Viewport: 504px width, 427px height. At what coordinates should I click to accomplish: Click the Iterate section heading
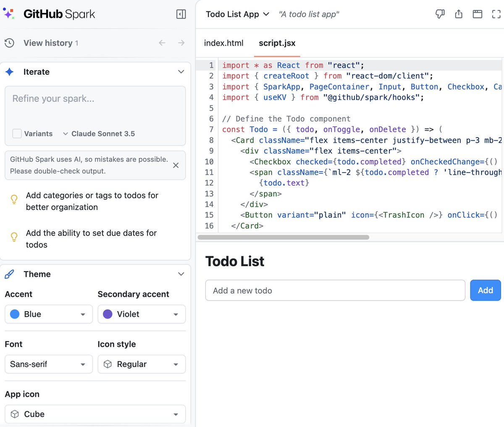coord(37,72)
